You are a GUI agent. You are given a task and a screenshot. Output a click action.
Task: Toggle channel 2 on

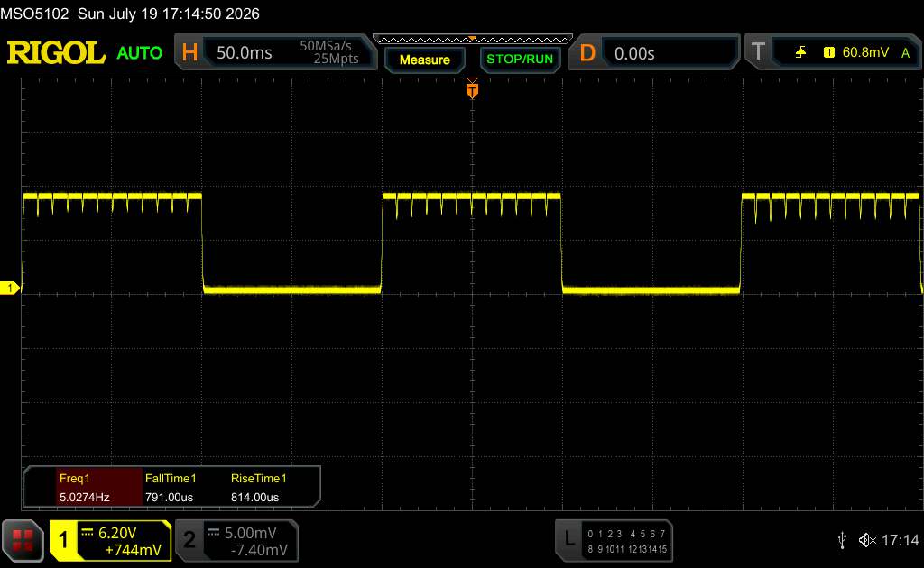click(x=189, y=540)
